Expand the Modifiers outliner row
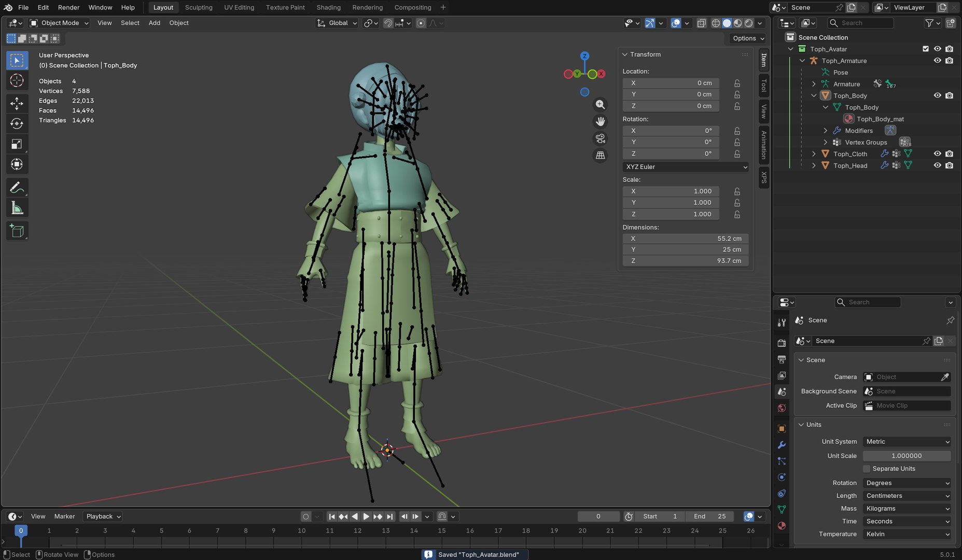The width and height of the screenshot is (962, 560). [826, 131]
